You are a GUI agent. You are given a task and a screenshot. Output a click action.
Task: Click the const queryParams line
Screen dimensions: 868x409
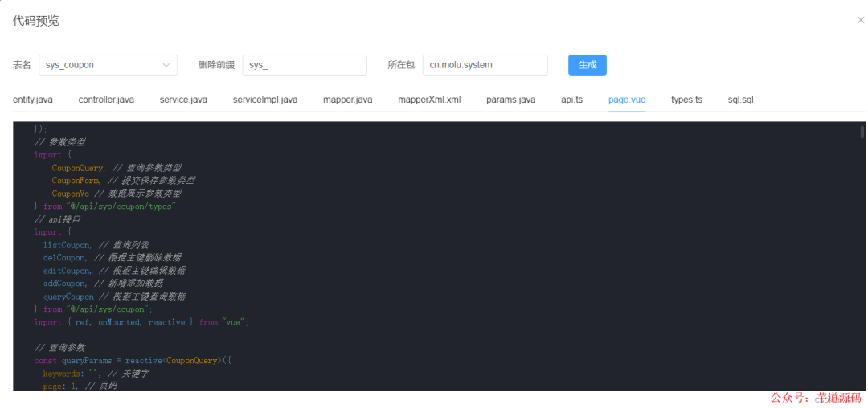133,361
